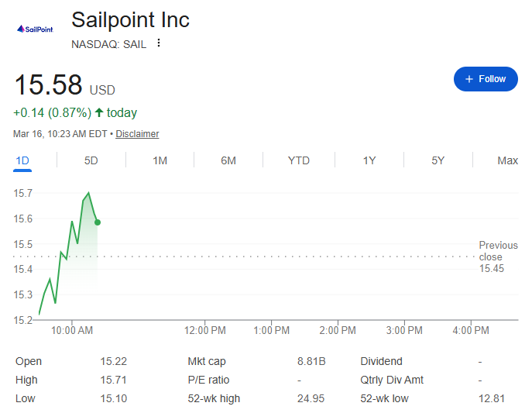Click the Mkt cap value 8.81B
This screenshot has height=420, width=532.
click(311, 361)
